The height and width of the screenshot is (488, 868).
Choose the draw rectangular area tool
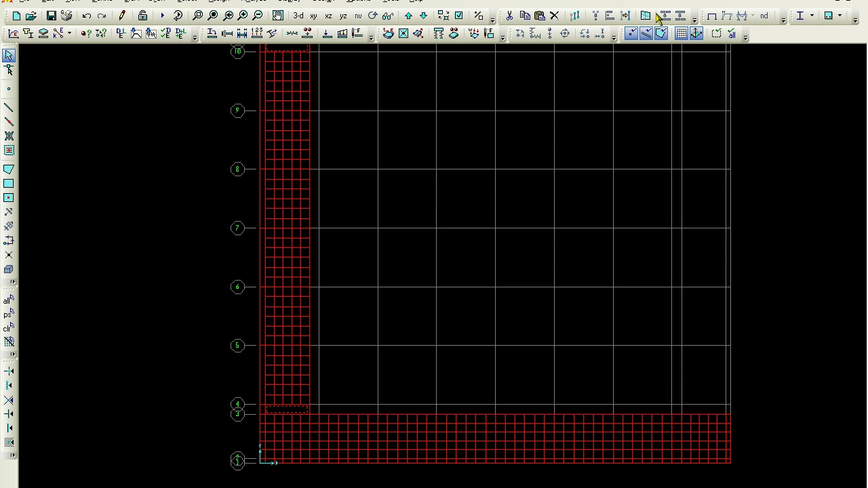coord(9,184)
